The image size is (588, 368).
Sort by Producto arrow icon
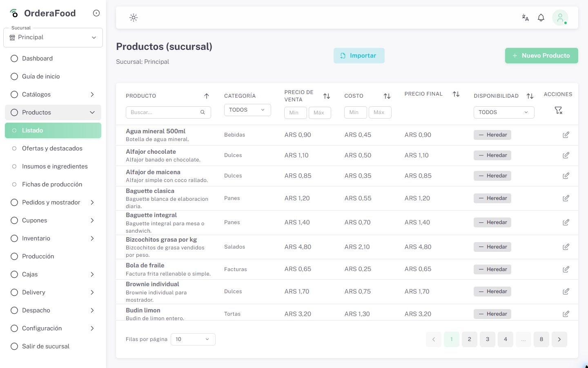tap(207, 96)
